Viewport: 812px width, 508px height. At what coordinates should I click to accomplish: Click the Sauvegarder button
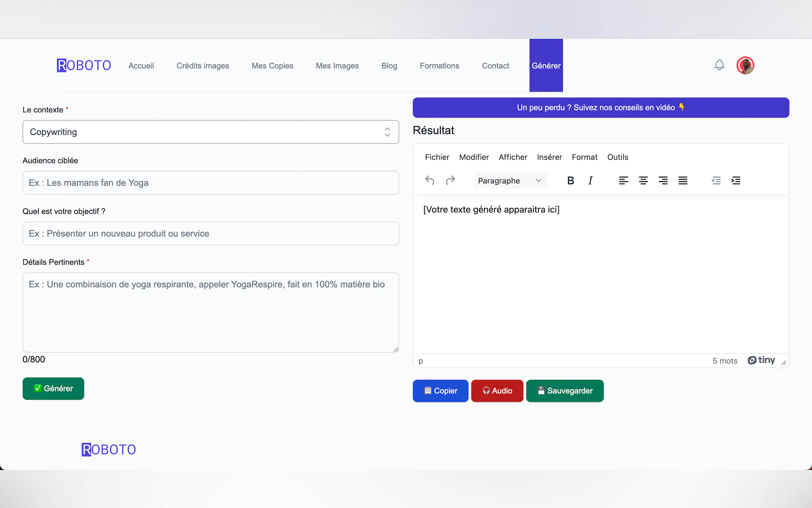(x=565, y=391)
